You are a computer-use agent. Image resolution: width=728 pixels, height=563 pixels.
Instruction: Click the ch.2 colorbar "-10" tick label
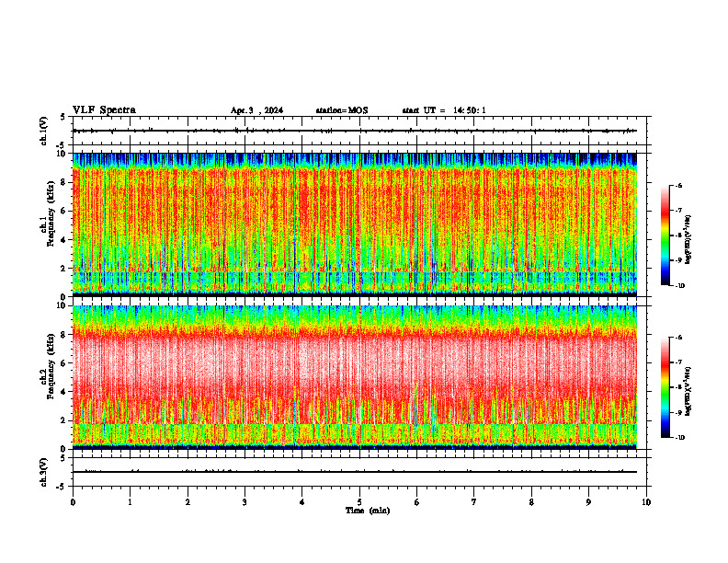[679, 438]
